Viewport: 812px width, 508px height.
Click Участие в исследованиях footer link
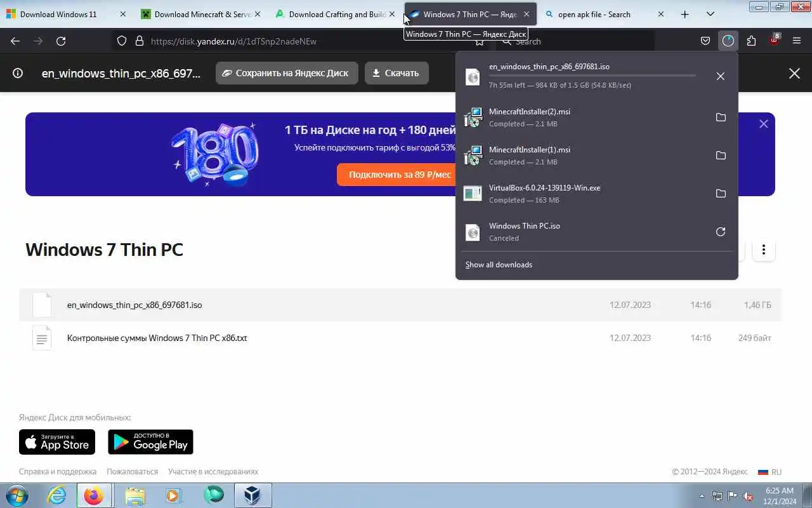pyautogui.click(x=213, y=472)
